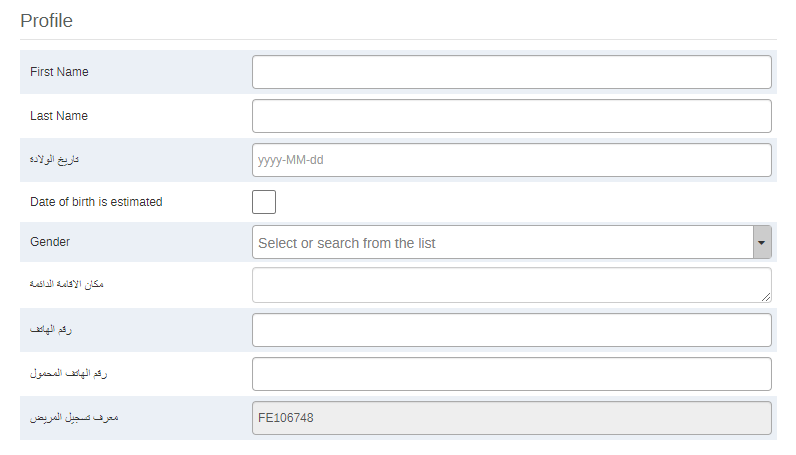796x455 pixels.
Task: Click the Gender 'Select or search' box
Action: click(502, 243)
